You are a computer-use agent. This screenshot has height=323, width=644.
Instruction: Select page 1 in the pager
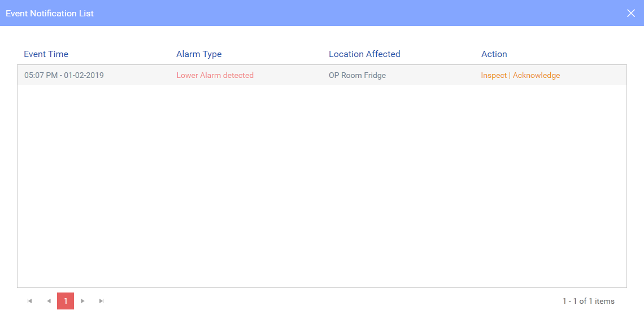point(66,301)
